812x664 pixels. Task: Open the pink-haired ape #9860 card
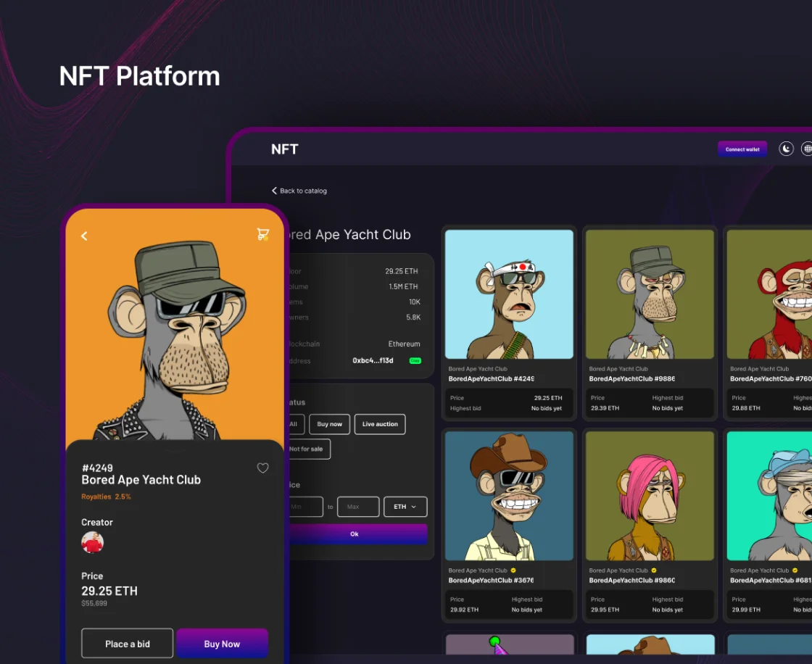[x=650, y=496]
